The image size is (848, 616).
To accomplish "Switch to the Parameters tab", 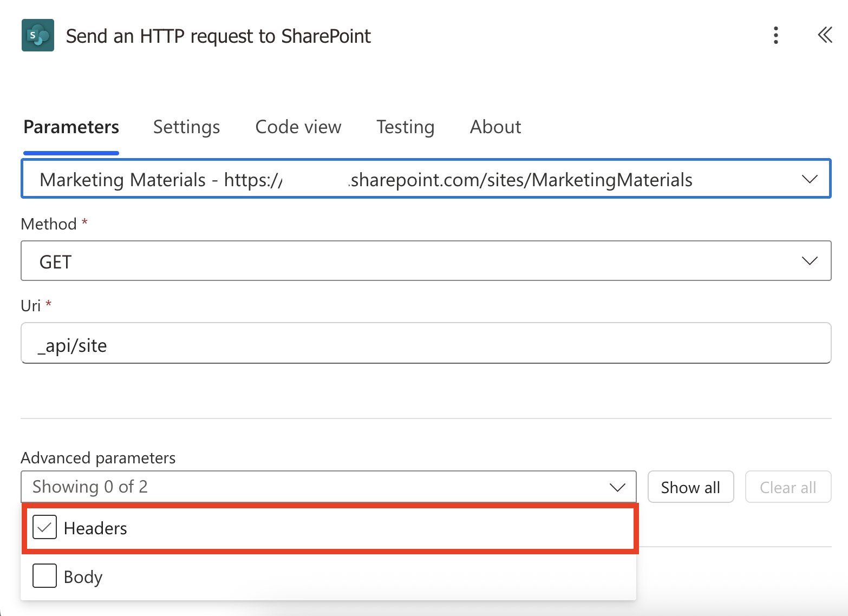I will click(71, 127).
